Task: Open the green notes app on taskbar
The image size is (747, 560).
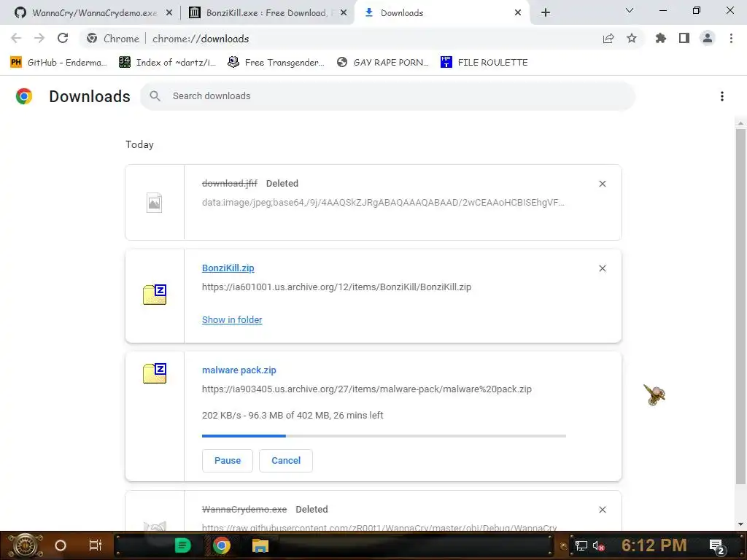Action: pyautogui.click(x=182, y=545)
